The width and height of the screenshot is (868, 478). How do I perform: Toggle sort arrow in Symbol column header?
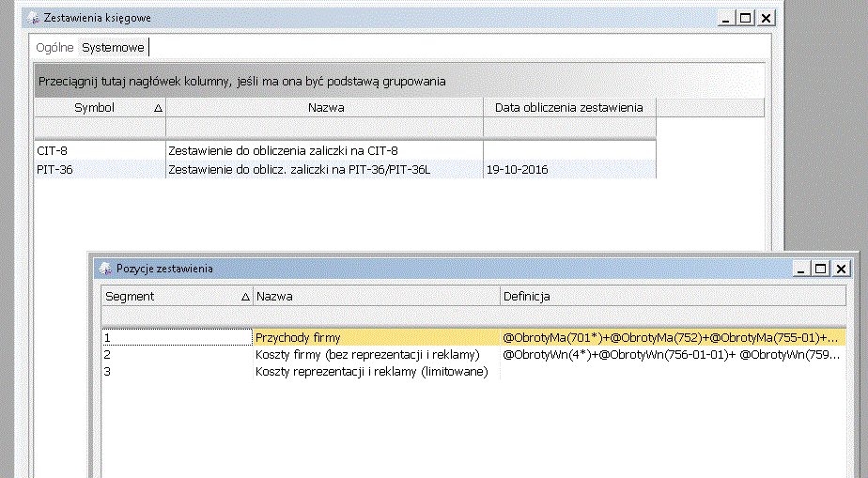[158, 108]
